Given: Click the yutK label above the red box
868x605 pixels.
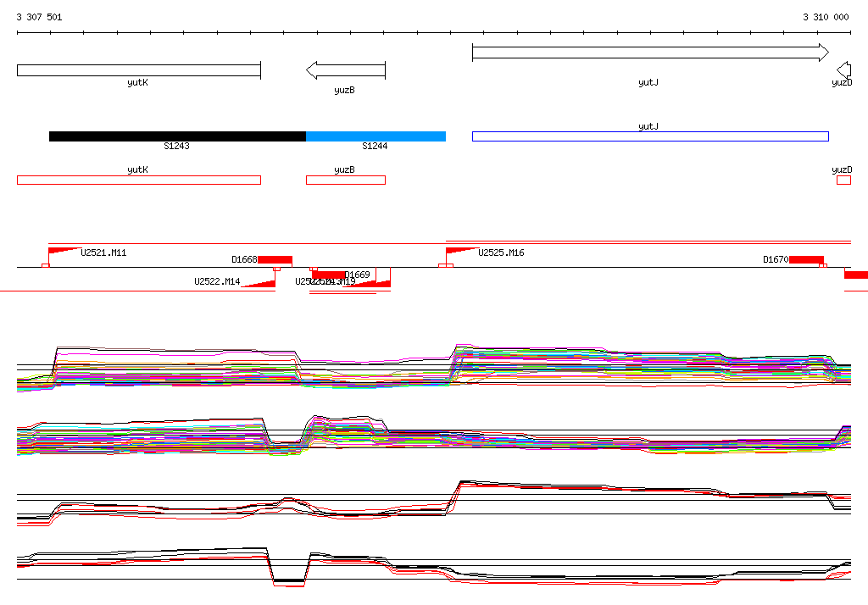Looking at the screenshot, I should coord(137,170).
